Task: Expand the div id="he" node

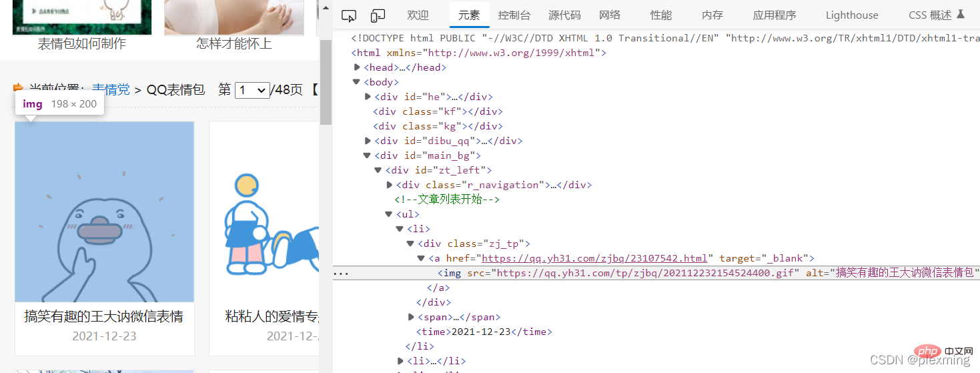Action: [x=368, y=97]
